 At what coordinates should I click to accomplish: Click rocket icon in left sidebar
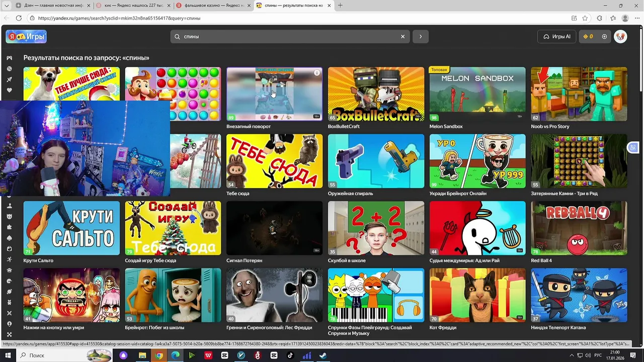(x=9, y=79)
